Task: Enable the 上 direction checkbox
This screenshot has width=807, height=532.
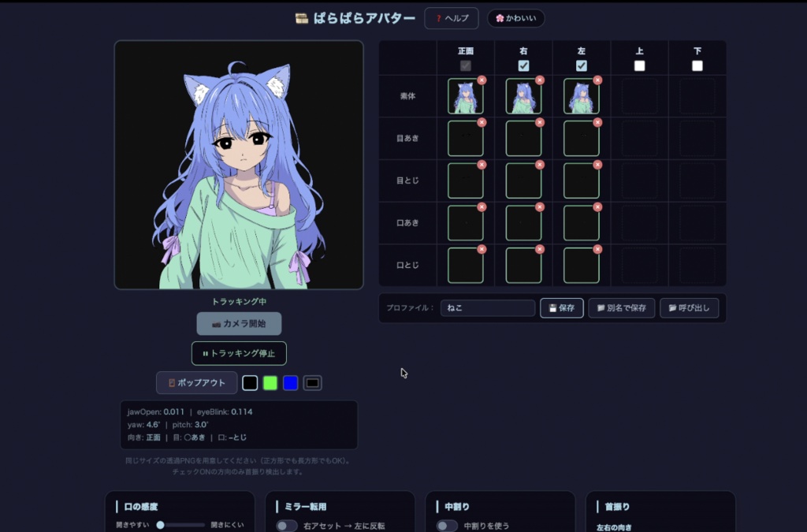Action: coord(639,66)
